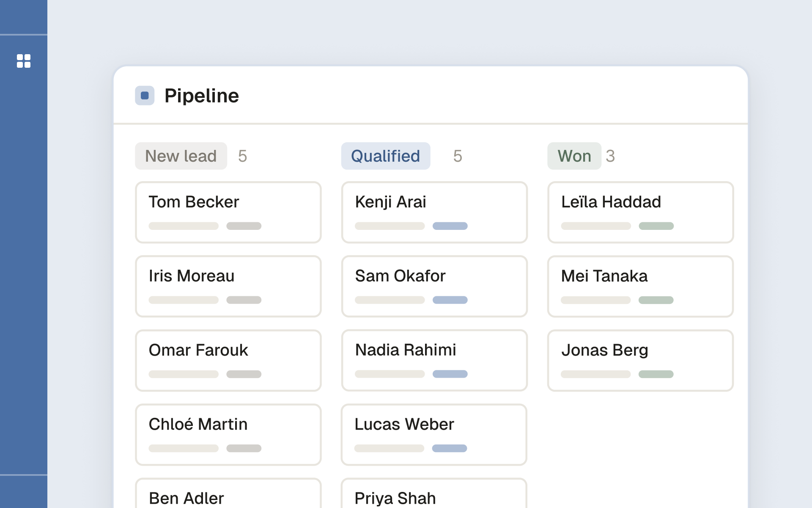This screenshot has height=508, width=812.
Task: Open the Jonas Berg won card
Action: point(640,361)
